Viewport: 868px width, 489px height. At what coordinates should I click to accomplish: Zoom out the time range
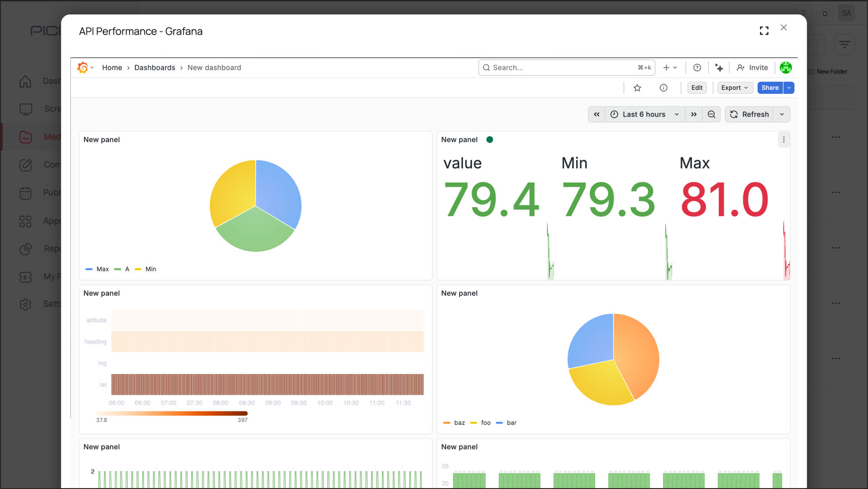tap(711, 115)
